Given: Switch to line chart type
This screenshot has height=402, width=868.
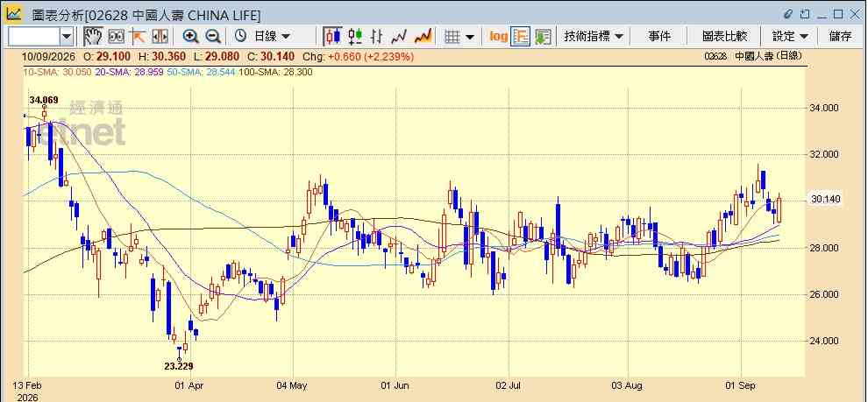Looking at the screenshot, I should coord(399,37).
